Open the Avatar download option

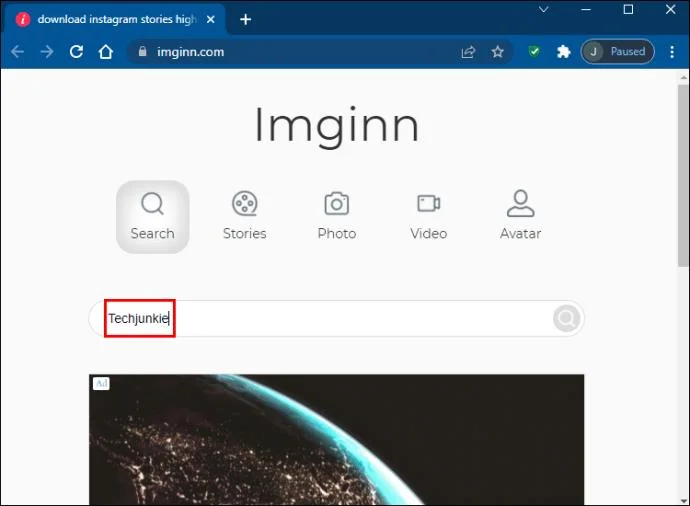521,216
